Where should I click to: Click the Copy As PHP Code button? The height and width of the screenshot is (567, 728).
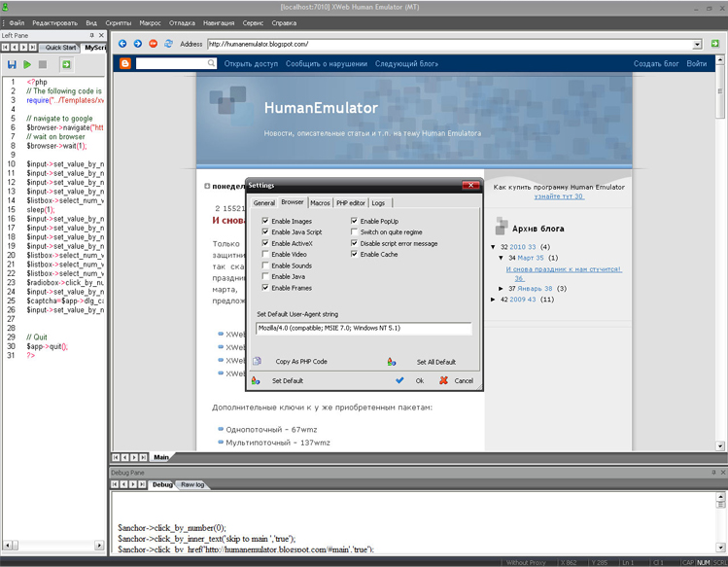tap(300, 362)
